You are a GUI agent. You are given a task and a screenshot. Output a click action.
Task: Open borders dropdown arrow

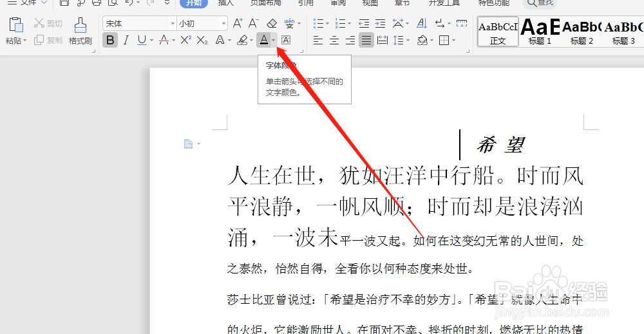click(x=453, y=40)
